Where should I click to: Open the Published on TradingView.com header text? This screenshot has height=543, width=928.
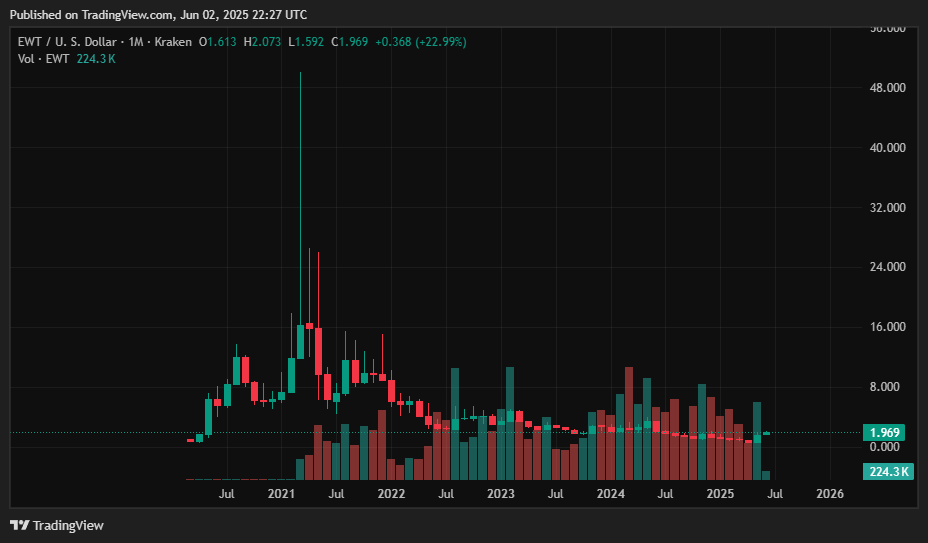(x=159, y=15)
